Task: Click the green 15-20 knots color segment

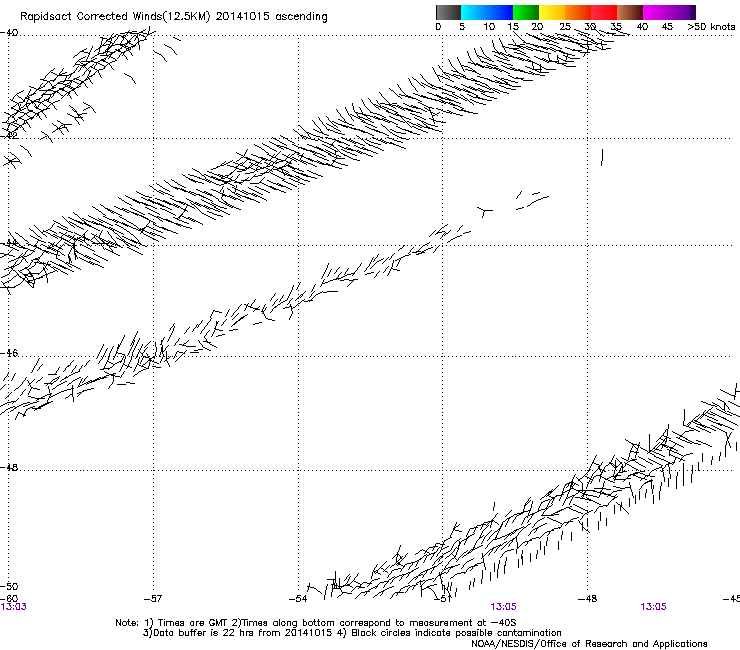Action: coord(526,12)
